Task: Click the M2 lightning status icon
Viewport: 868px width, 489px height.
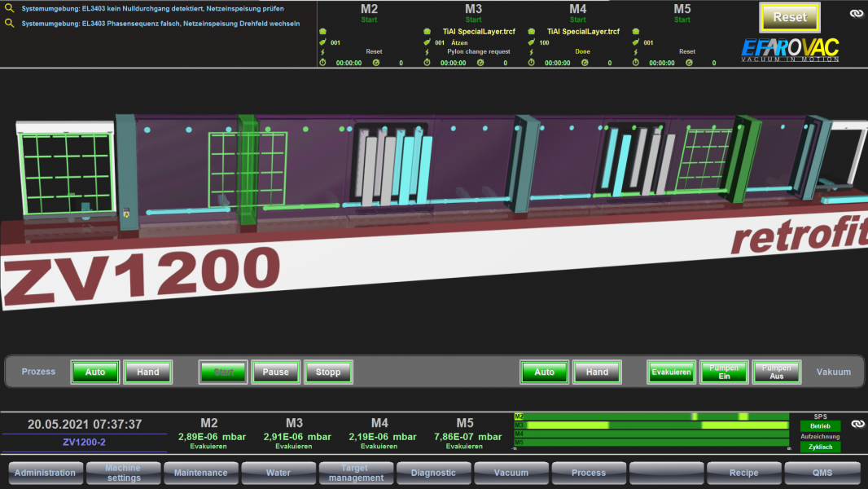Action: click(x=322, y=51)
